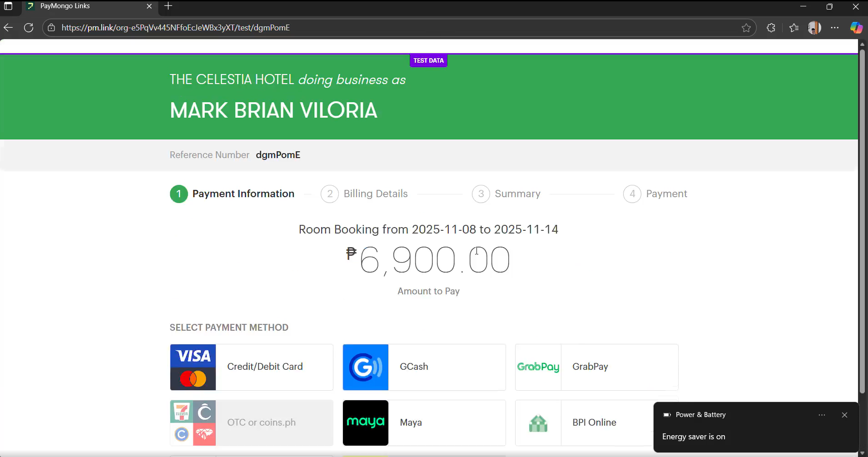Go to step 2 Billing Details
This screenshot has width=868, height=457.
click(x=364, y=194)
